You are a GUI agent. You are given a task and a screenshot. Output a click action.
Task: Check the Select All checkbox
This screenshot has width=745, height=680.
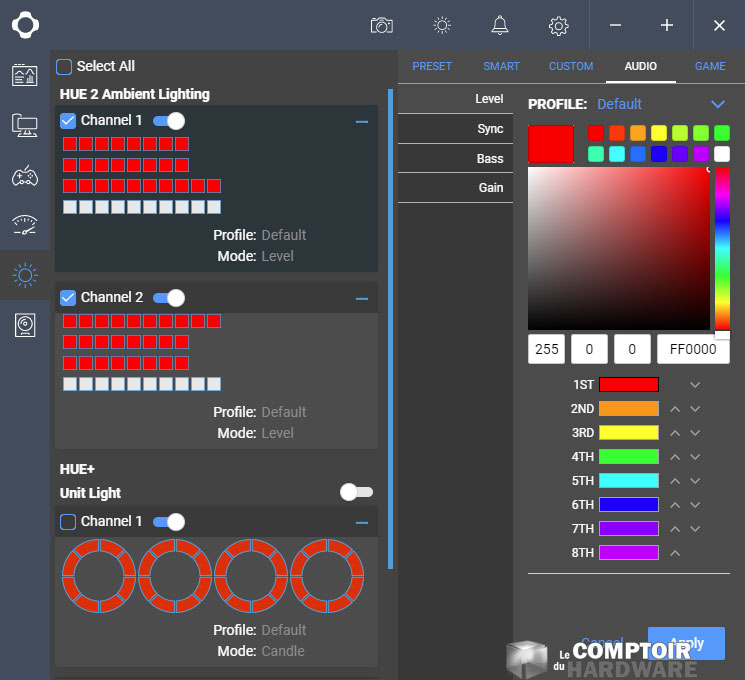coord(64,67)
